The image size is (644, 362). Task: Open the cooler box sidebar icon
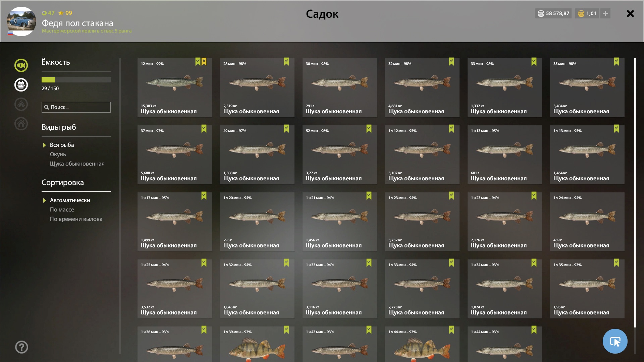coord(21,85)
